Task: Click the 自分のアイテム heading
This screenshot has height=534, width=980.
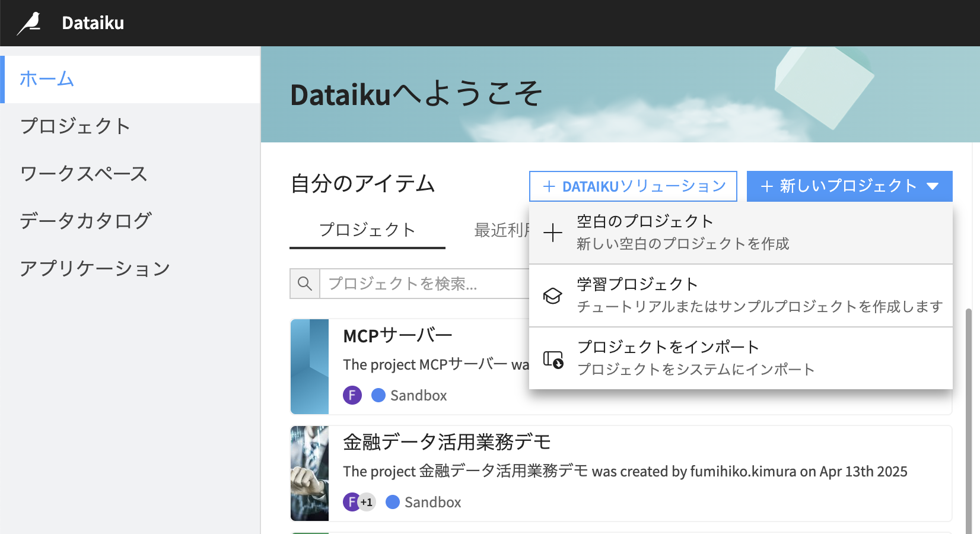Action: [x=363, y=183]
